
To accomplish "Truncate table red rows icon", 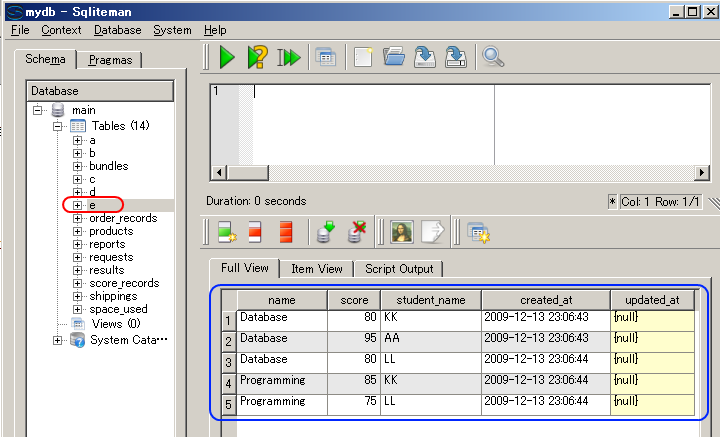I will [x=286, y=231].
